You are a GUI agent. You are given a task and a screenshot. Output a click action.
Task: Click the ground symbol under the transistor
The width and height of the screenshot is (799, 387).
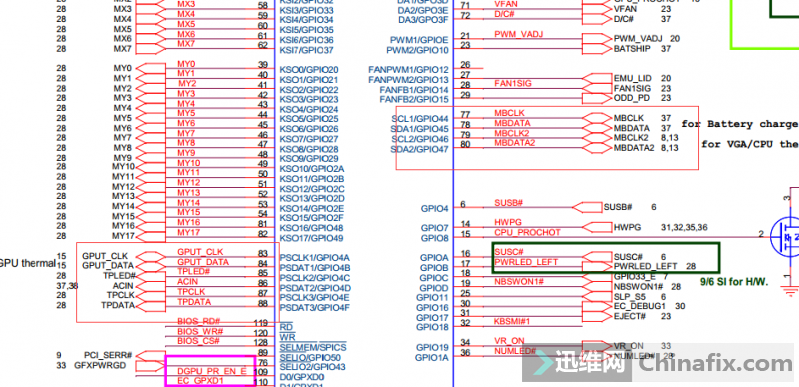point(790,292)
